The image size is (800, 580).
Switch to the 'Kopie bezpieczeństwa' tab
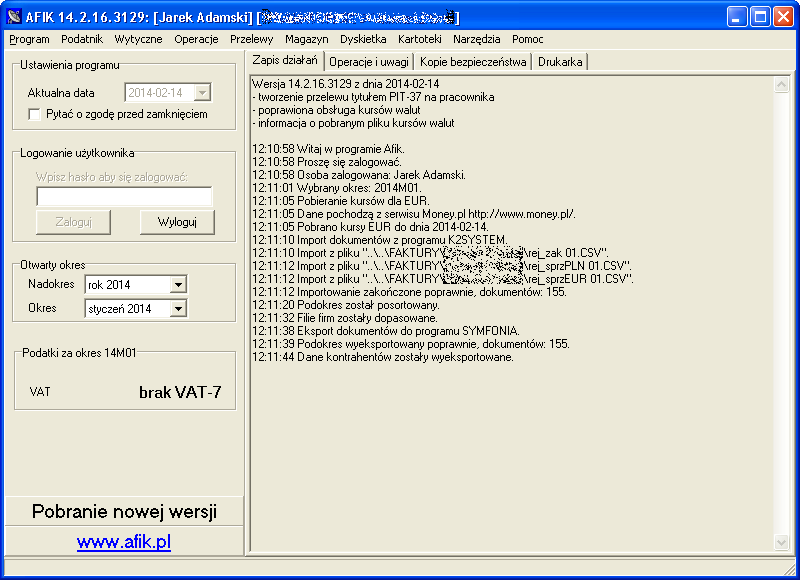[x=473, y=62]
